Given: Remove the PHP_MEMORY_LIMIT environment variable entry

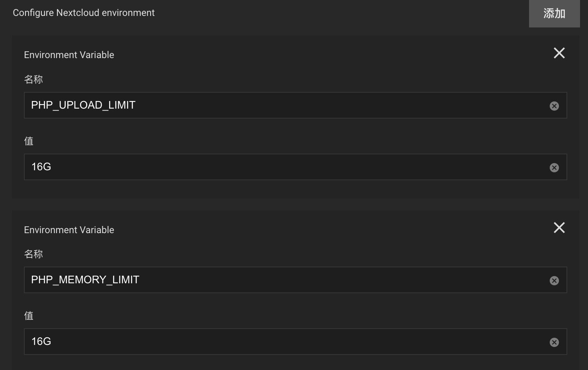Looking at the screenshot, I should click(x=559, y=228).
